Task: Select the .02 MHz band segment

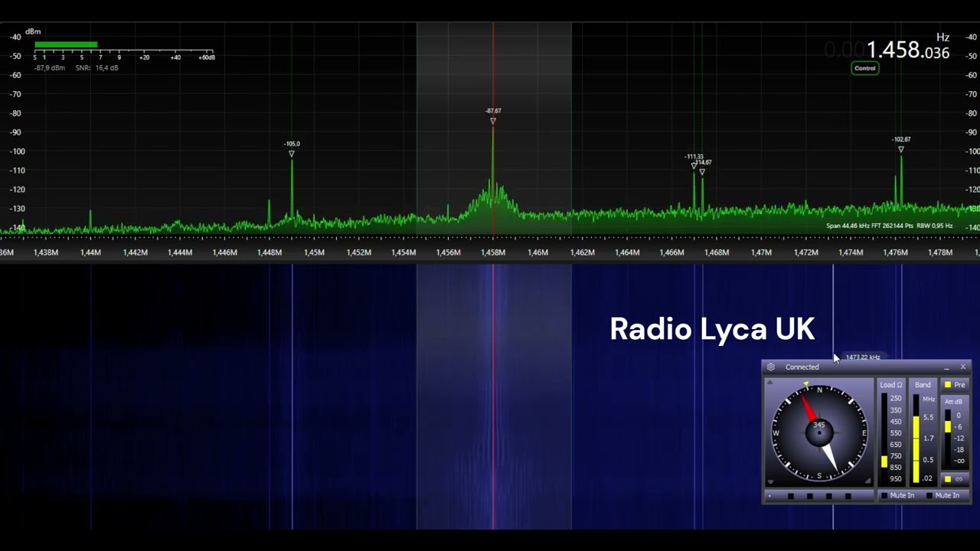Action: pos(927,478)
